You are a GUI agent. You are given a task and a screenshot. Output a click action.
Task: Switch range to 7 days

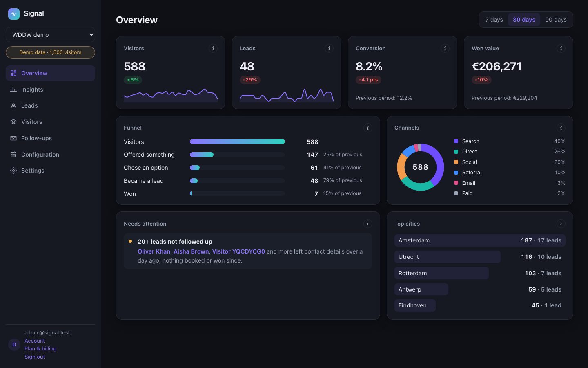(x=494, y=20)
